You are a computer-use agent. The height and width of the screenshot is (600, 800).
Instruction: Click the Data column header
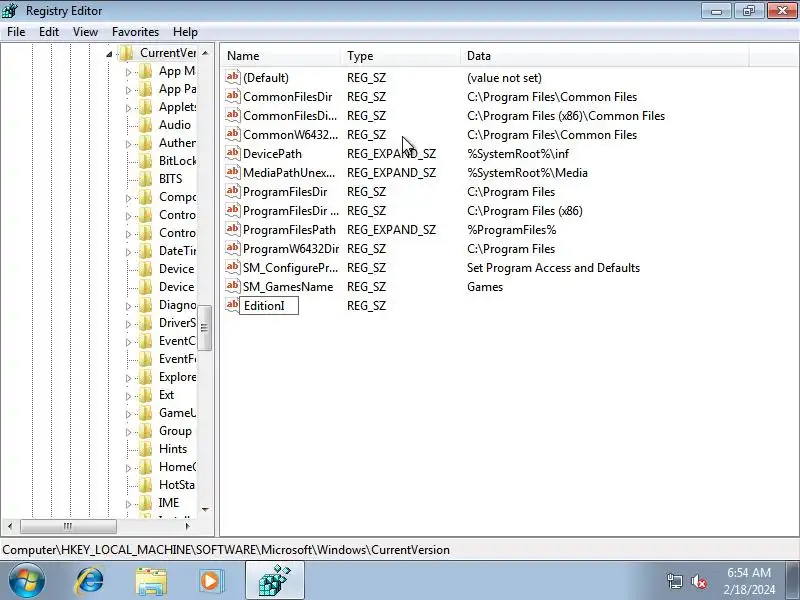(605, 56)
